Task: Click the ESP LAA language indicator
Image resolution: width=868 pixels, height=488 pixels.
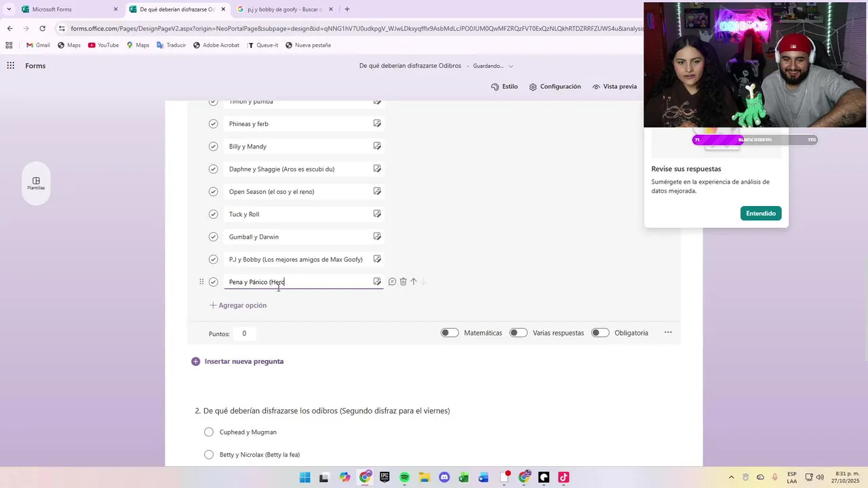Action: click(x=792, y=477)
